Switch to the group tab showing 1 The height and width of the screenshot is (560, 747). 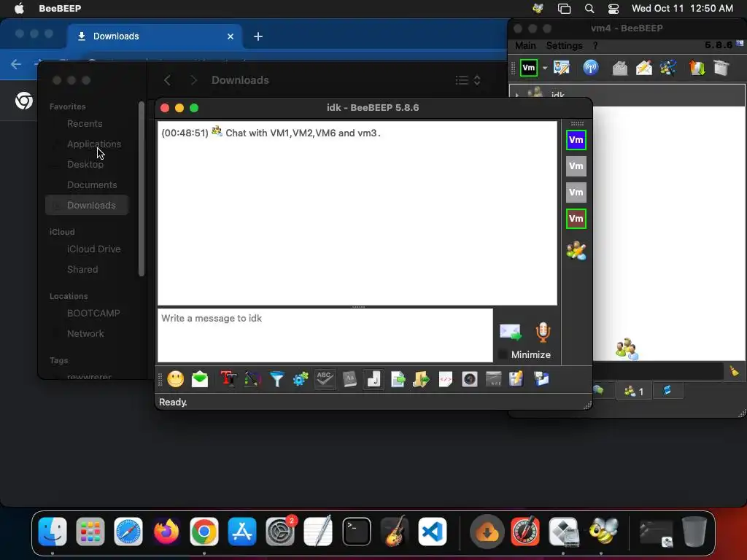tap(634, 391)
